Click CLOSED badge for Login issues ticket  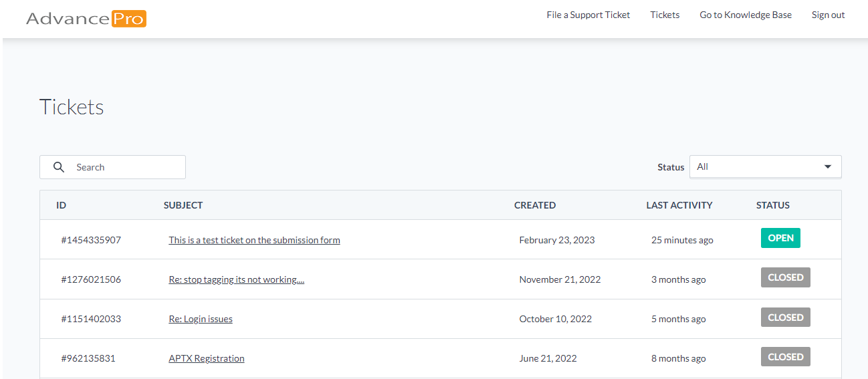point(785,318)
